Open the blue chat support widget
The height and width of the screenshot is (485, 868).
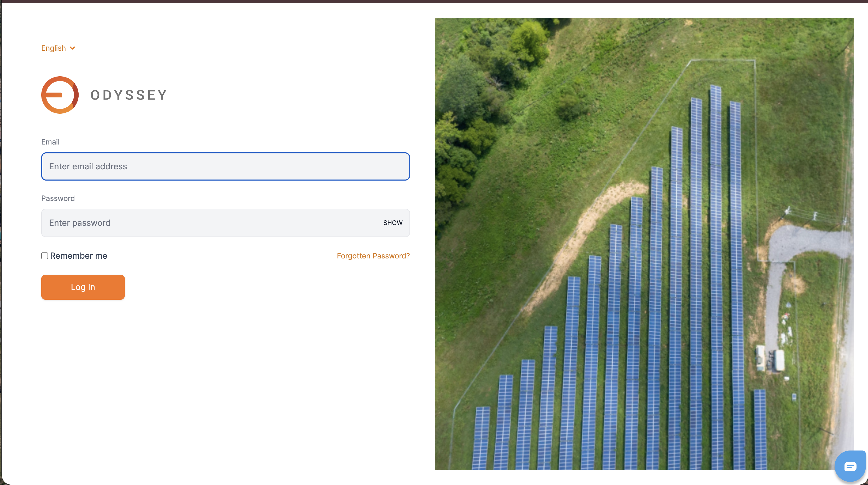pos(850,466)
